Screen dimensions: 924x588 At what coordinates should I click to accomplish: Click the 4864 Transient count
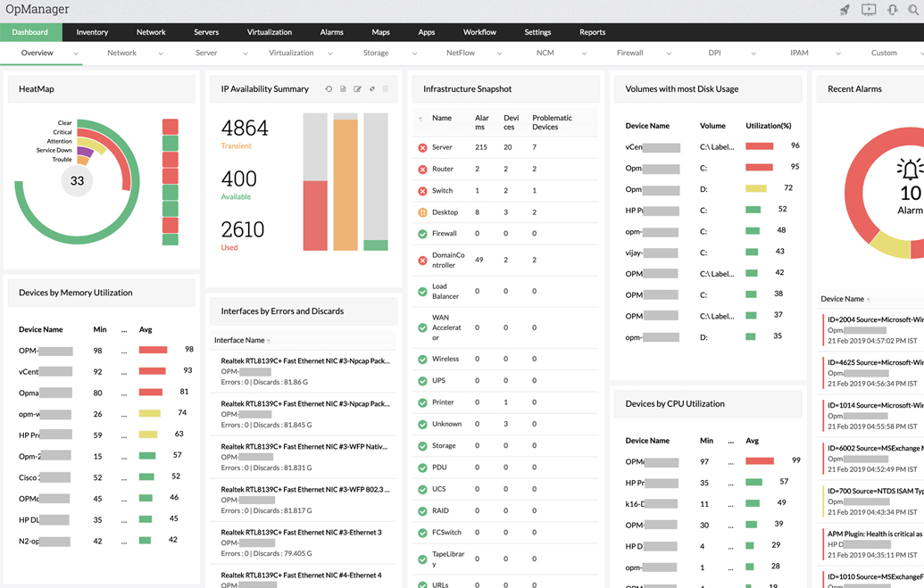245,128
